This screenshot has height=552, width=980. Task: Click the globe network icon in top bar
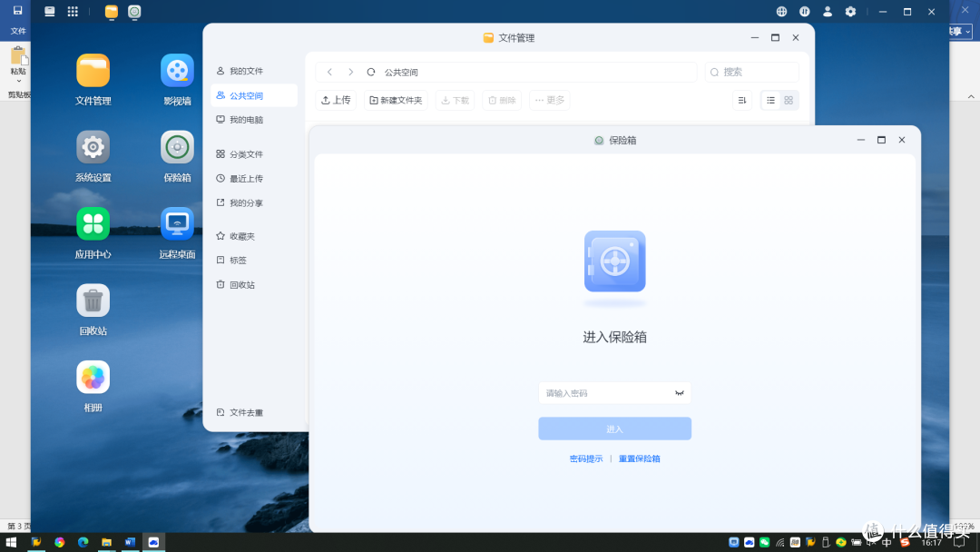tap(781, 11)
